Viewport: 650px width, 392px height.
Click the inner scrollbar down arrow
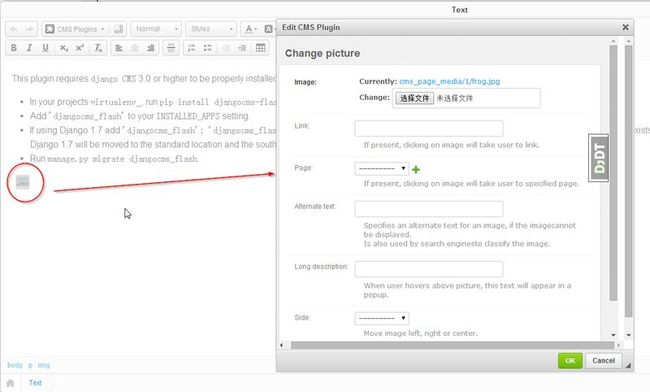click(x=614, y=335)
